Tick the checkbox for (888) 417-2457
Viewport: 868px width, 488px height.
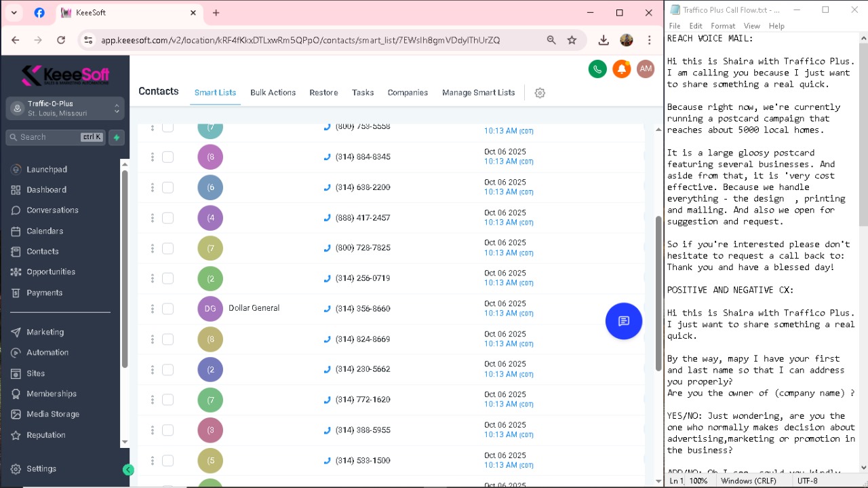pyautogui.click(x=167, y=218)
